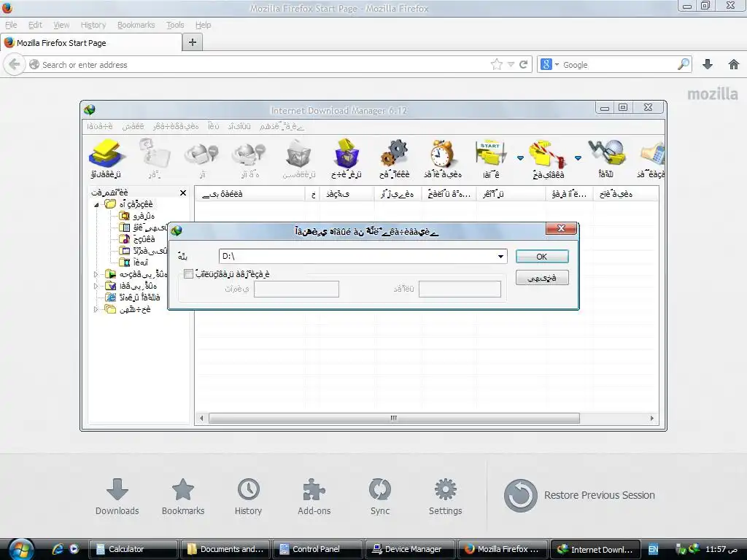Open Downloads from Firefox start page
Viewport: 747px width, 560px height.
[x=117, y=497]
